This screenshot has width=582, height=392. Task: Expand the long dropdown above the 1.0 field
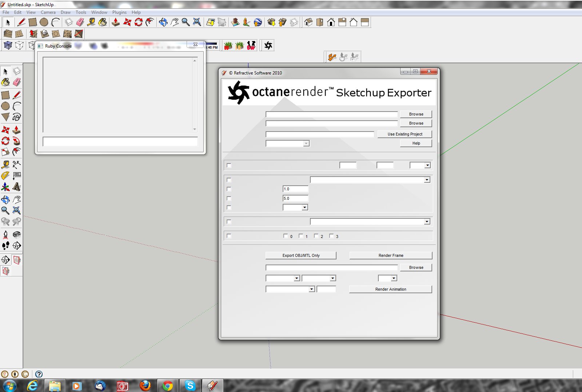tap(370, 180)
